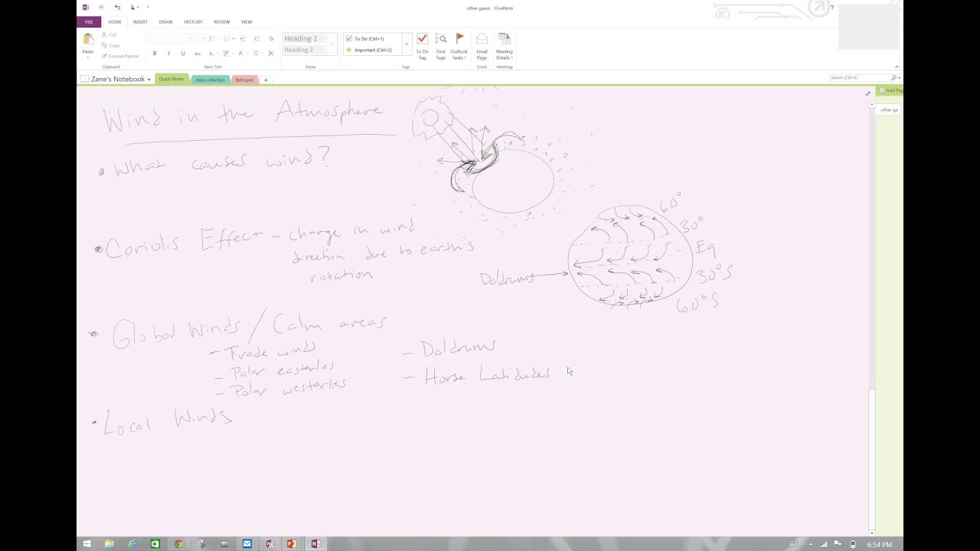980x551 pixels.
Task: Click the vertical scrollbar down arrow
Action: pos(871,533)
